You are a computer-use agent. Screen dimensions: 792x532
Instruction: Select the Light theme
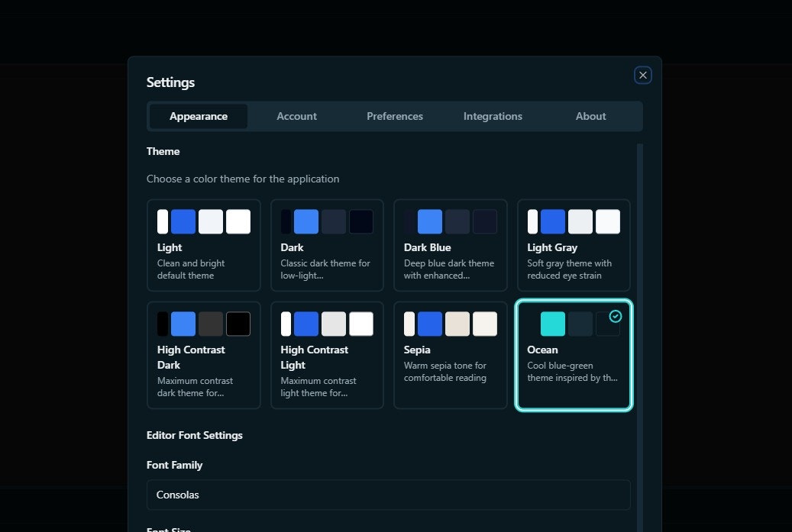(x=203, y=245)
